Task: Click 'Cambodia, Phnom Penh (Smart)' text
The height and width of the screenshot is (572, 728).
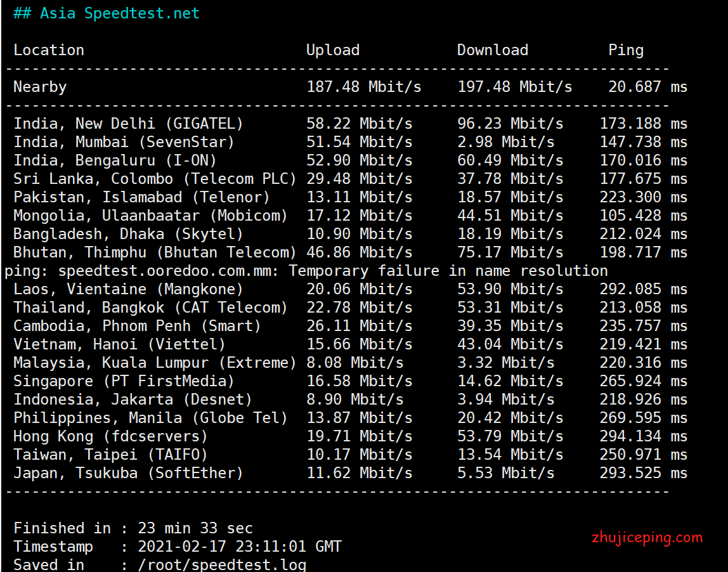Action: pyautogui.click(x=138, y=326)
